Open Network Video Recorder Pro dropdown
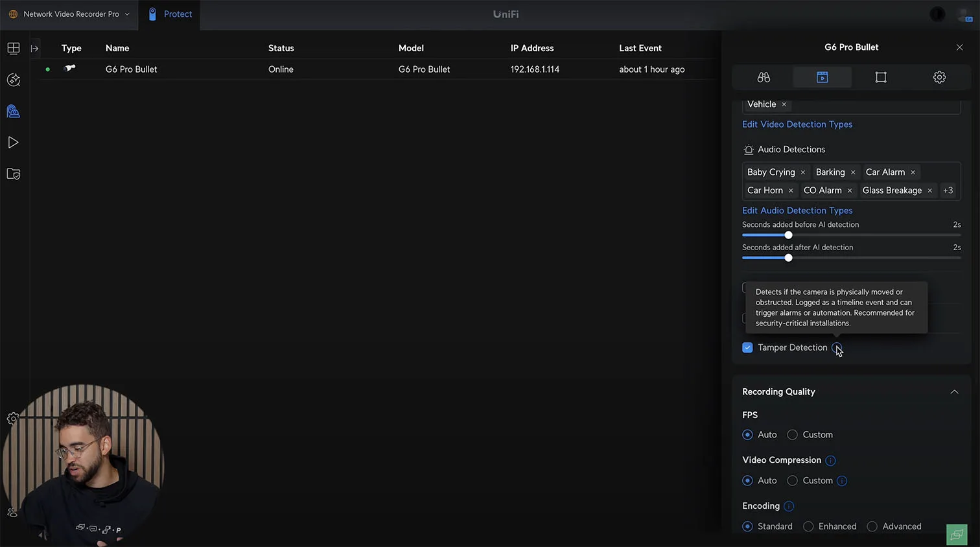Image resolution: width=980 pixels, height=547 pixels. 69,14
